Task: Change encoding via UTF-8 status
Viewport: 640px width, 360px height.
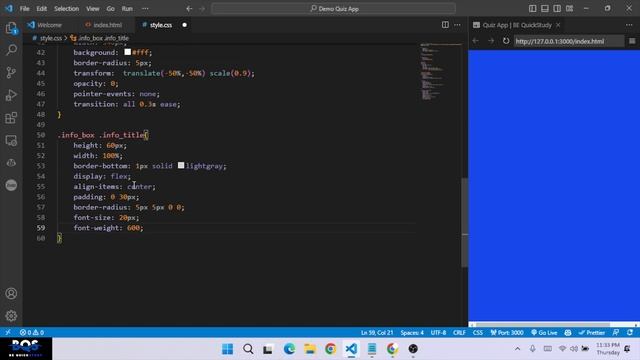Action: pos(438,332)
